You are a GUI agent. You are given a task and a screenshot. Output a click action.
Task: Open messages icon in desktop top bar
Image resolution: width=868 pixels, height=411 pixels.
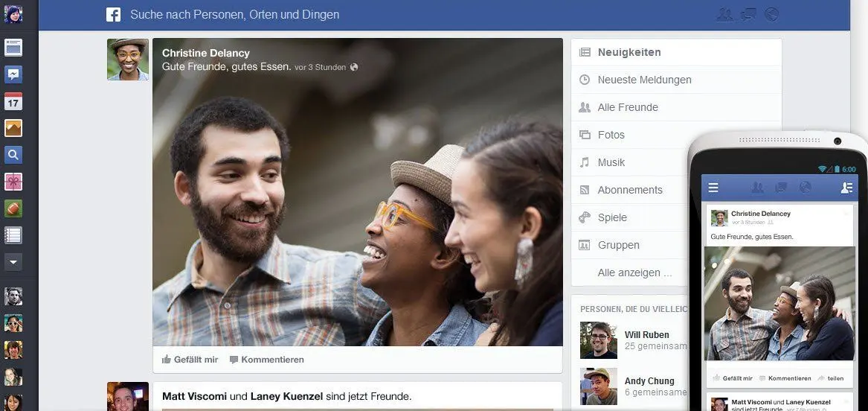(x=748, y=15)
